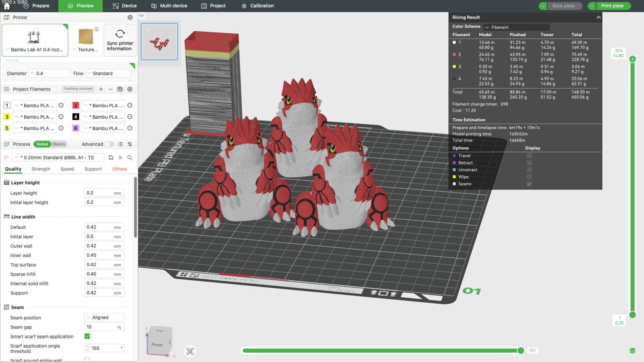
Task: Collapse the Slicing Result panel
Action: [x=598, y=17]
